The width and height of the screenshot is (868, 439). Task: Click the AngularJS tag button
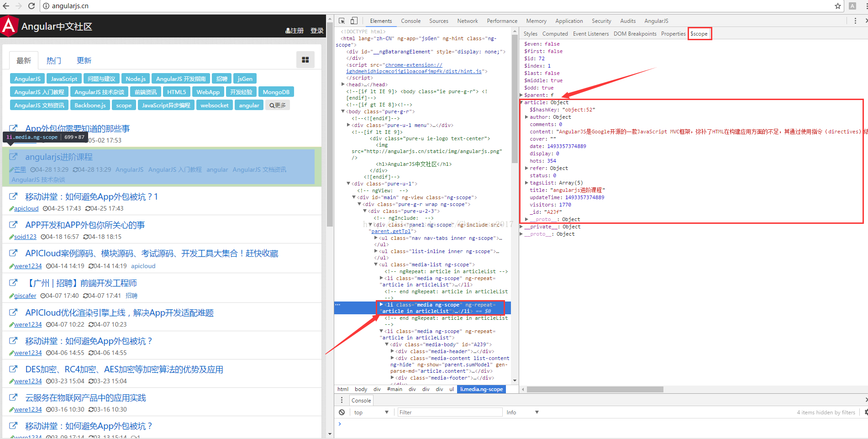click(27, 79)
